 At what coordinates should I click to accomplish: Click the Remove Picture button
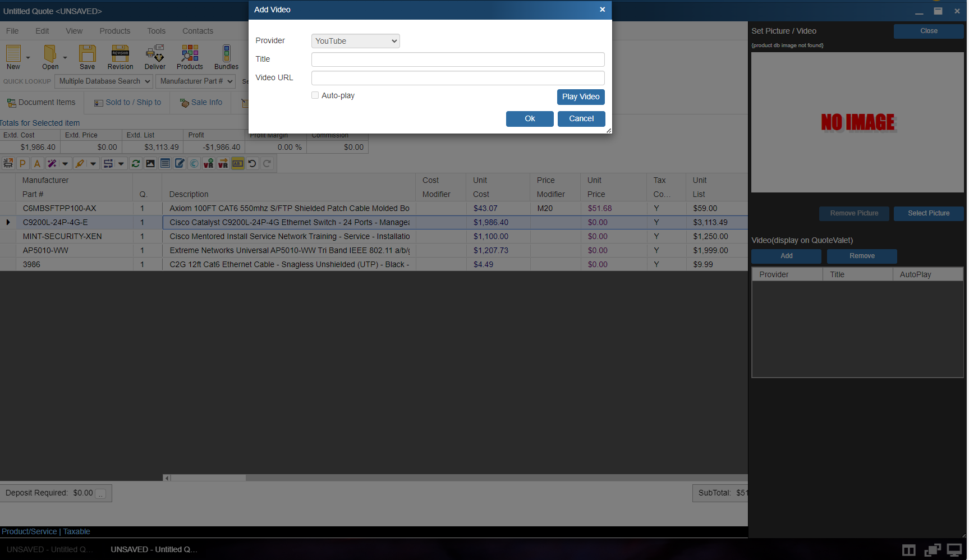click(x=854, y=213)
